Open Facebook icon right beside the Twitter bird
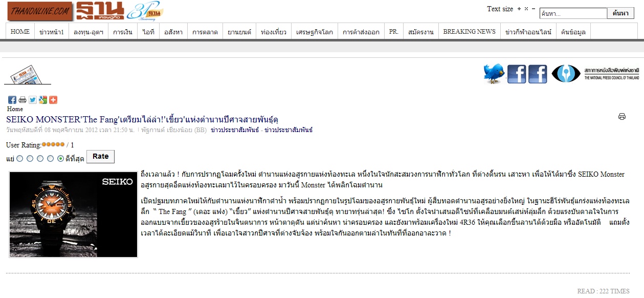This screenshot has height=298, width=644. pos(517,74)
